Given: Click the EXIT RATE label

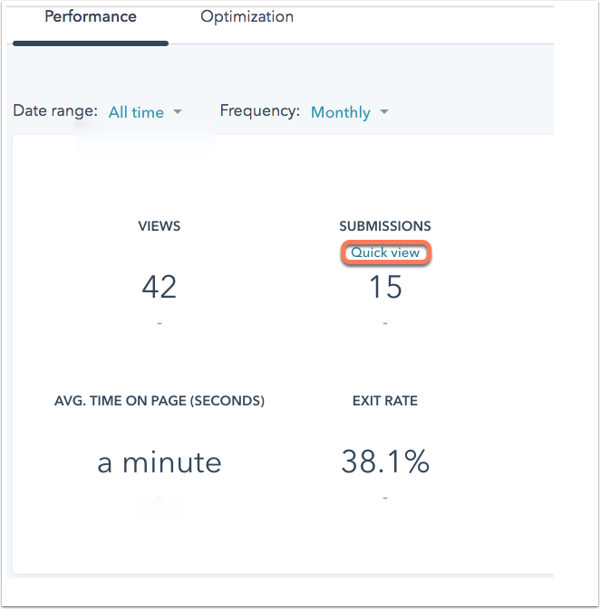Looking at the screenshot, I should click(x=385, y=400).
